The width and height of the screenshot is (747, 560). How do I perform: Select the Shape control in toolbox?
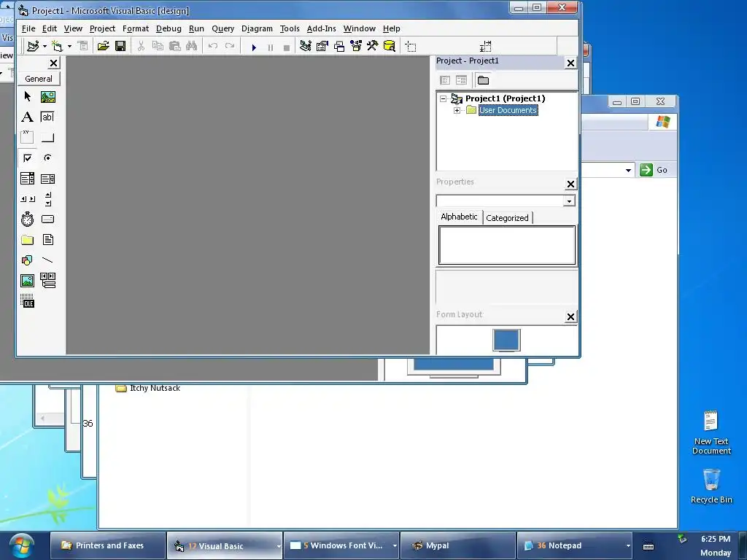tap(27, 260)
